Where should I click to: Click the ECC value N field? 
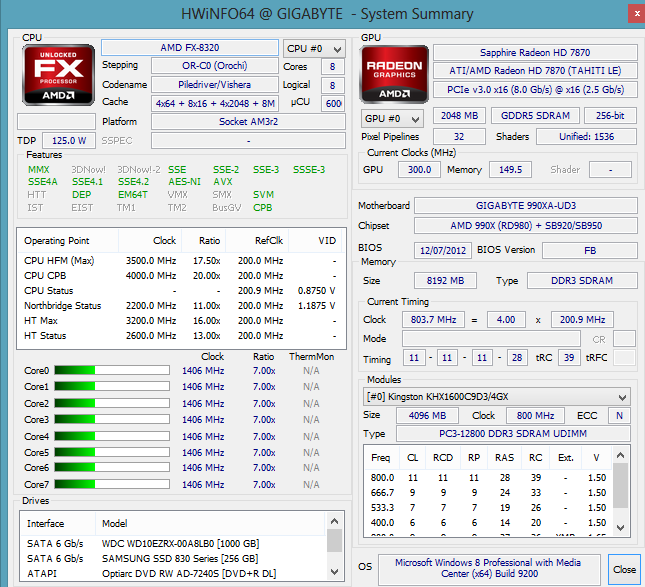coord(619,415)
